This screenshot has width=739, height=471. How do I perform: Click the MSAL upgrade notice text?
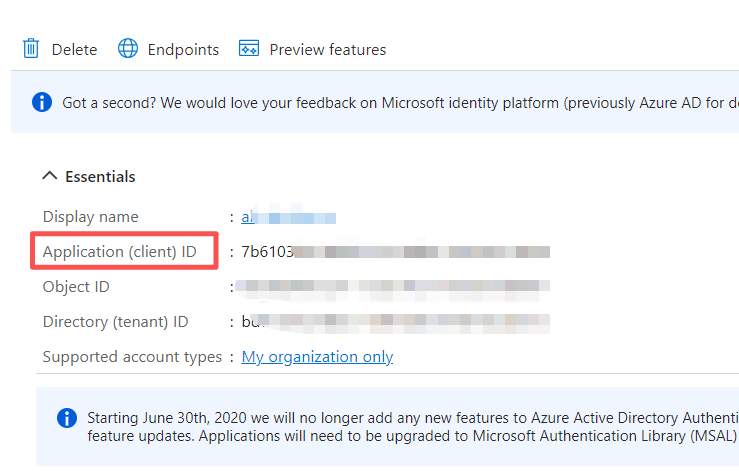click(410, 436)
